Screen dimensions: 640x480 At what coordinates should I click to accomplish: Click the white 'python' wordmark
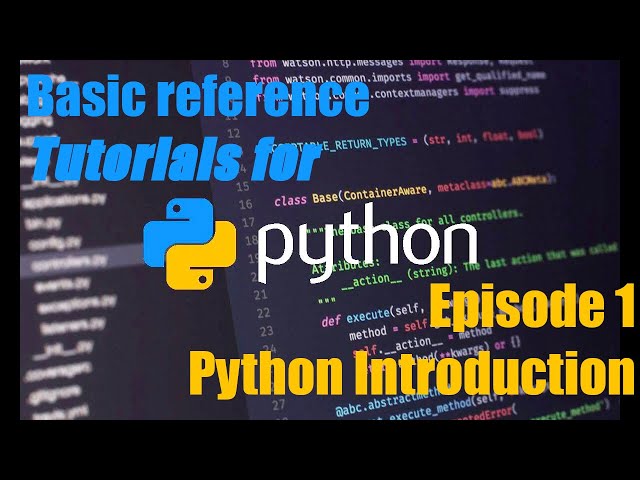[367, 244]
